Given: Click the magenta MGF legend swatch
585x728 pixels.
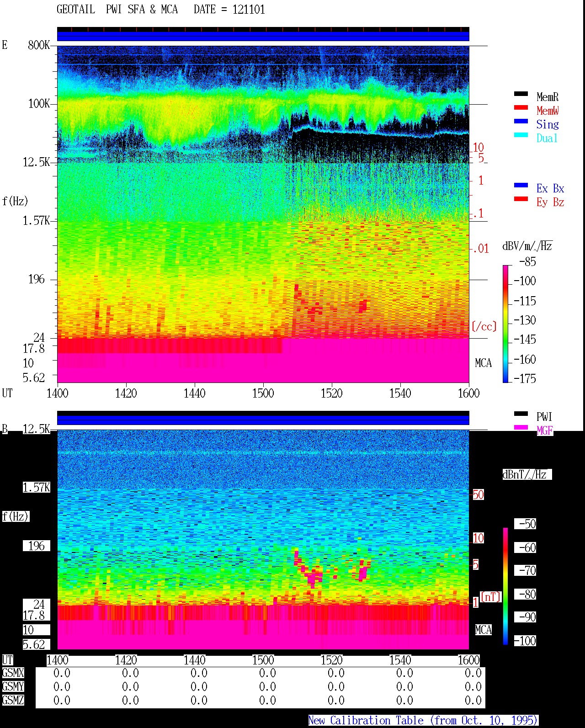Looking at the screenshot, I should tap(521, 428).
